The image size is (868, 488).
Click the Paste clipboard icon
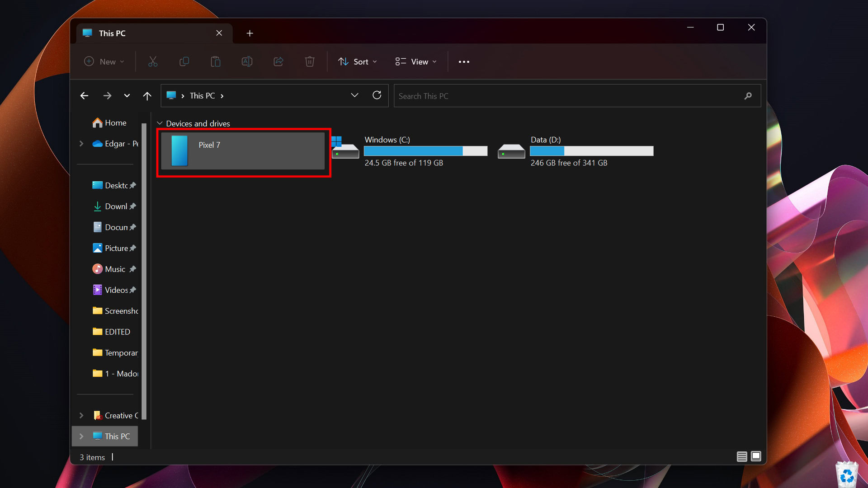pos(216,61)
